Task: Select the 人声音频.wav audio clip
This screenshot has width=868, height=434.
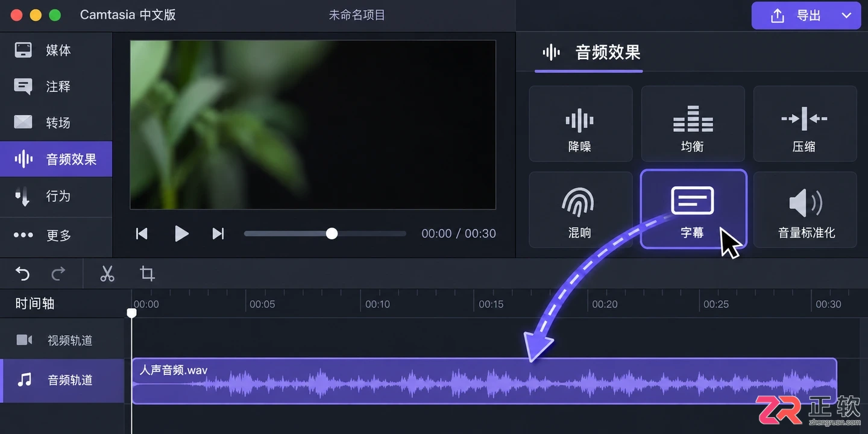Action: click(484, 380)
